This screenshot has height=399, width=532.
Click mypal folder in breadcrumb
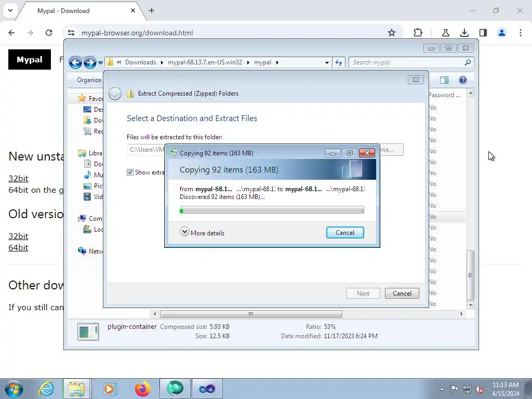pos(262,62)
